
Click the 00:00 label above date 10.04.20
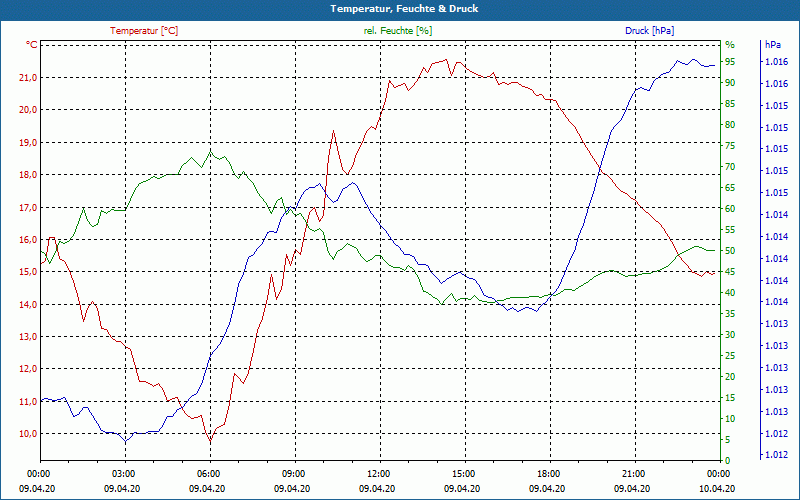(x=718, y=474)
